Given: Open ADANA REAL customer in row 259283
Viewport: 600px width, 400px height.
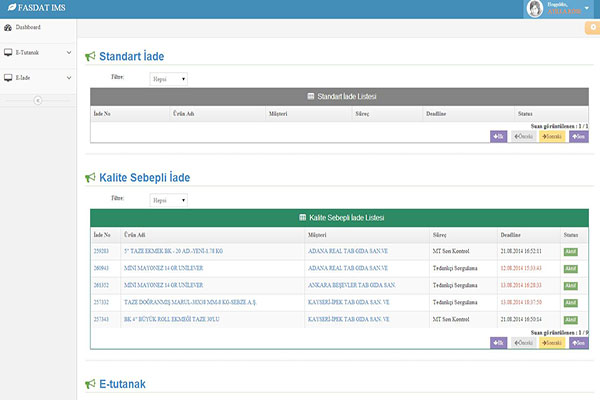Looking at the screenshot, I should [348, 251].
